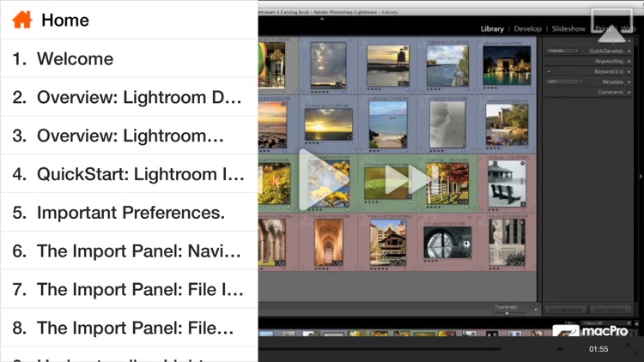The height and width of the screenshot is (362, 644).
Task: Select the castle with flowers thumbnail
Action: (507, 124)
